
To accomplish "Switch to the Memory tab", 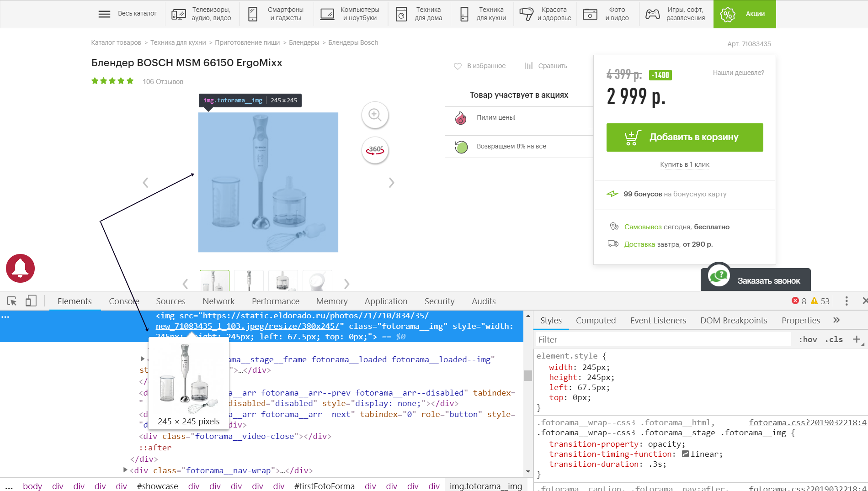I will pyautogui.click(x=332, y=301).
